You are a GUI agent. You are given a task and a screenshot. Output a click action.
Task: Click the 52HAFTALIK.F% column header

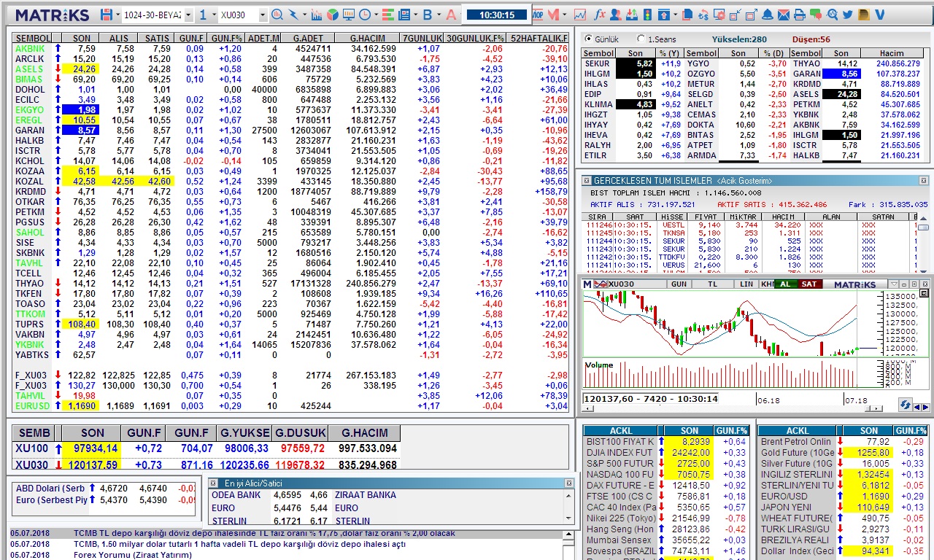click(x=539, y=38)
